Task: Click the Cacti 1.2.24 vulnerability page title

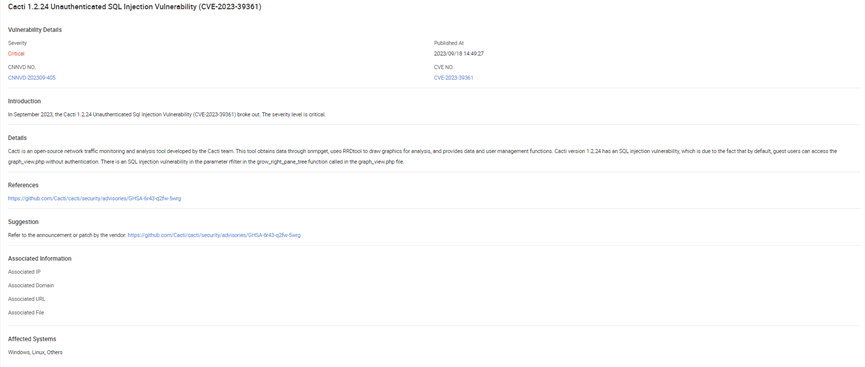Action: 135,7
